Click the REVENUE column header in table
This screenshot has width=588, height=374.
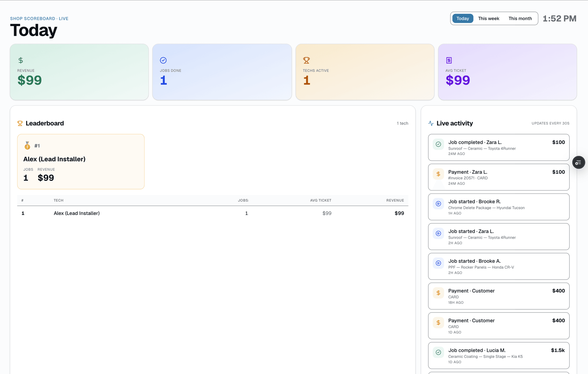(395, 200)
